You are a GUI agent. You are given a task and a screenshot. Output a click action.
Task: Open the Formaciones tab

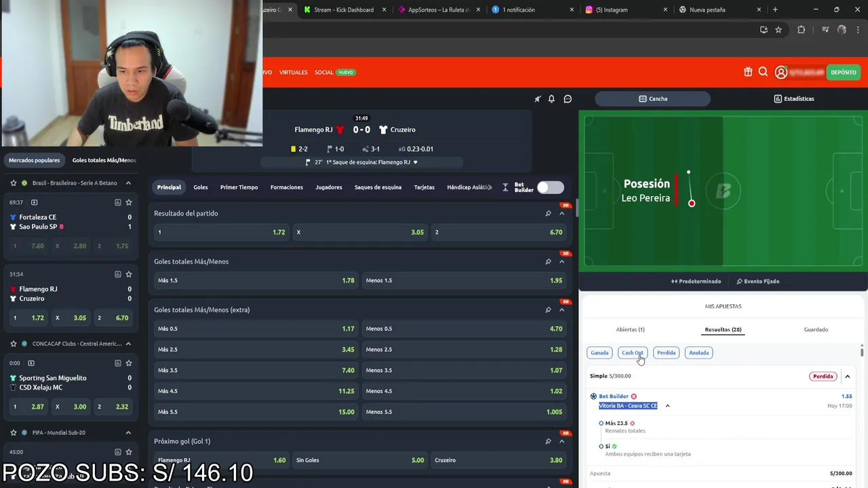287,187
